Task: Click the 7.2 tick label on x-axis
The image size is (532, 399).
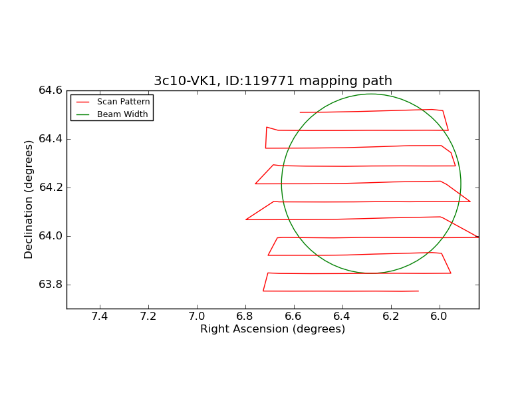Action: pyautogui.click(x=148, y=317)
